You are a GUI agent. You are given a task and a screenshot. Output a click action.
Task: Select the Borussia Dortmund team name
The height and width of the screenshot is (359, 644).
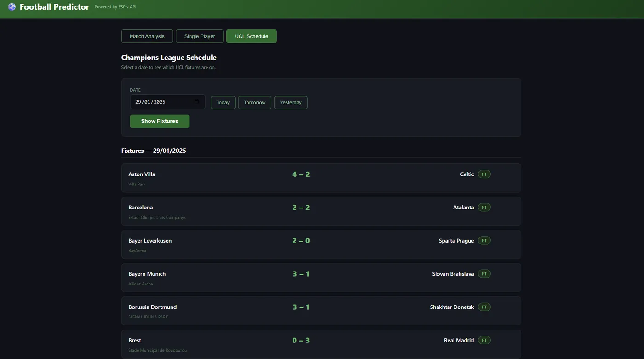(153, 307)
